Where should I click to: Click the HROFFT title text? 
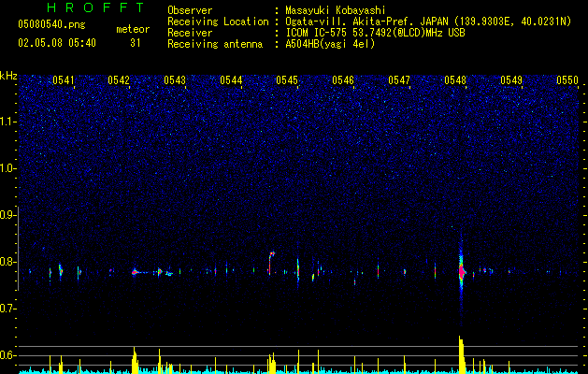(95, 7)
